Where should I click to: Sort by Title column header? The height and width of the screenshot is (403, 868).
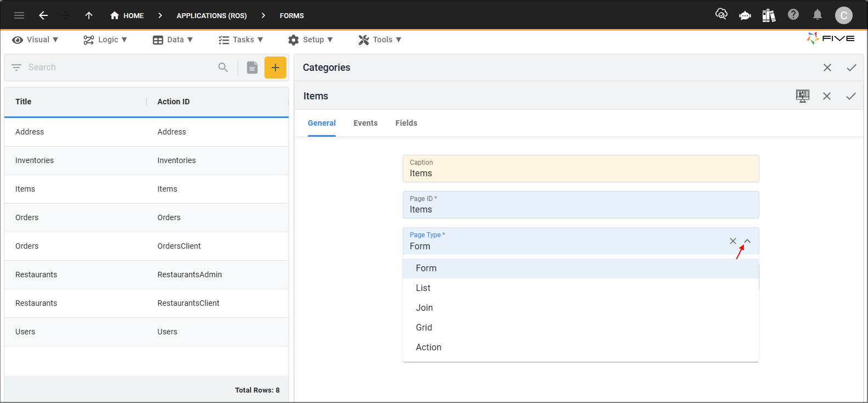point(24,102)
